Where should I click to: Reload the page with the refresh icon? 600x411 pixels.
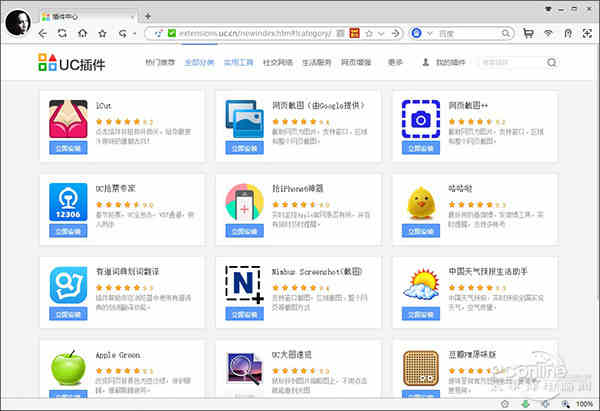click(x=62, y=34)
